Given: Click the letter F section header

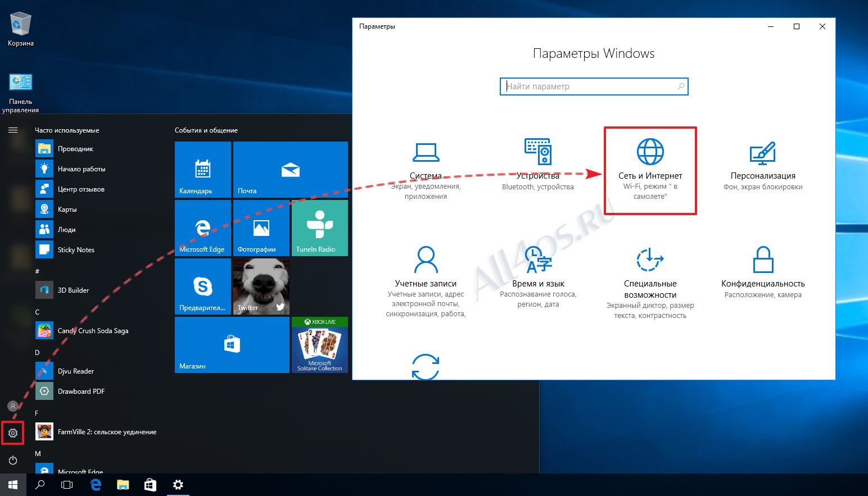Looking at the screenshot, I should [37, 413].
